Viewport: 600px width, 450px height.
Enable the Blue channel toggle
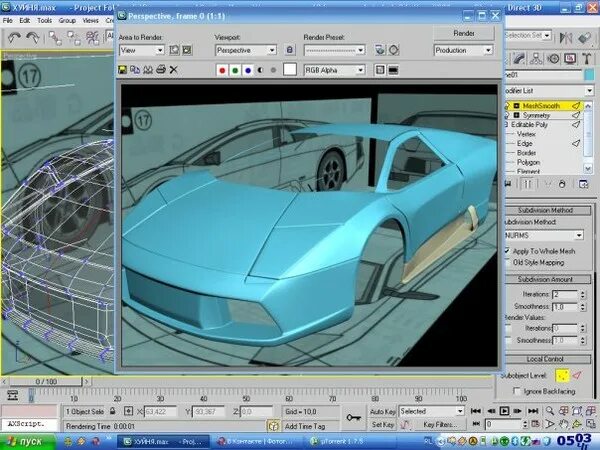pyautogui.click(x=248, y=70)
